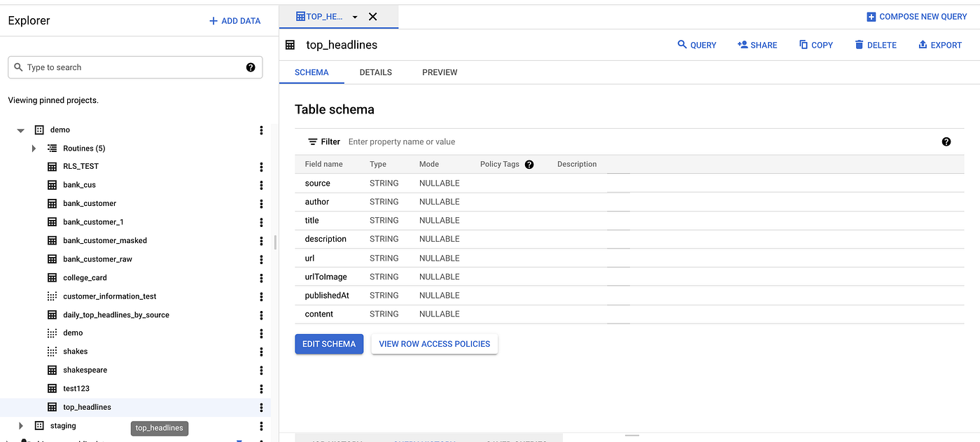Click the DELETE button
Image resolution: width=980 pixels, height=442 pixels.
(875, 45)
